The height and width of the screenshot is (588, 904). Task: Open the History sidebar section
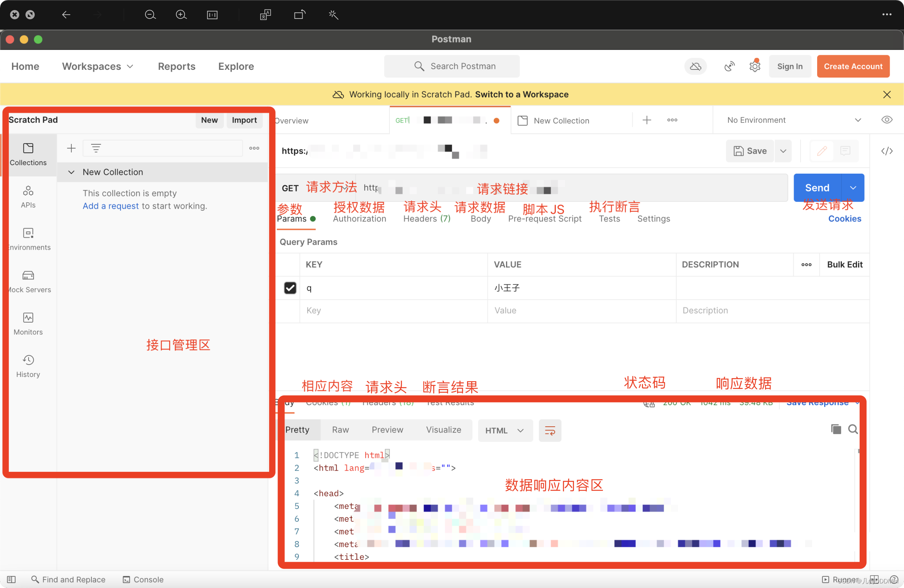(28, 366)
